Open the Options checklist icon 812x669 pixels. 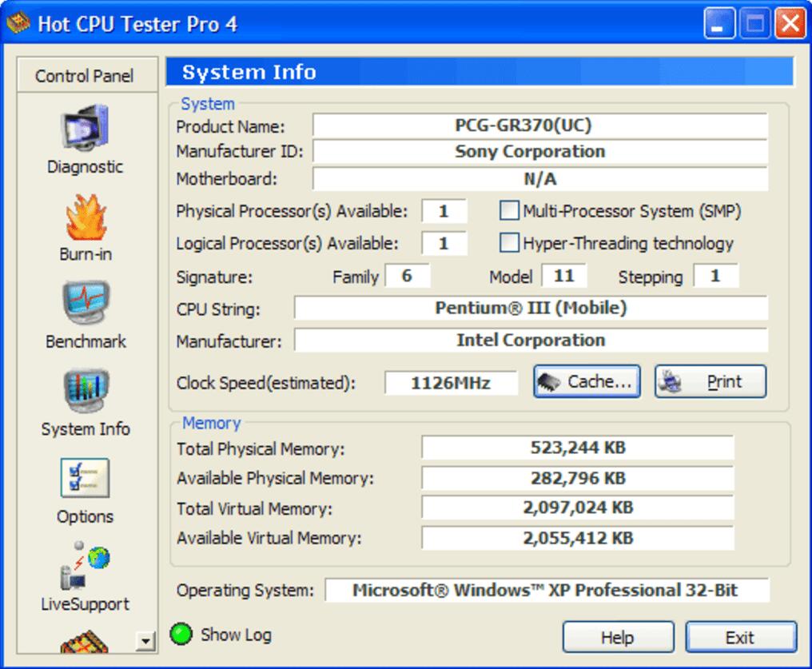click(x=85, y=479)
